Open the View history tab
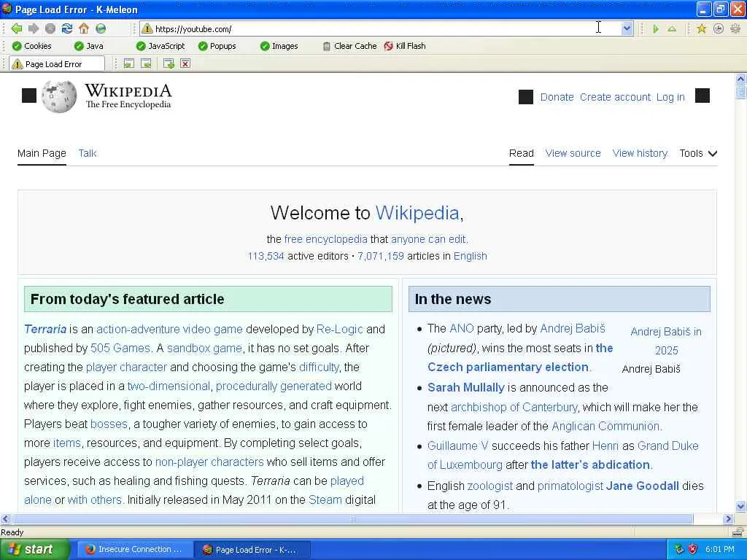Viewport: 747px width, 560px height. (x=640, y=153)
